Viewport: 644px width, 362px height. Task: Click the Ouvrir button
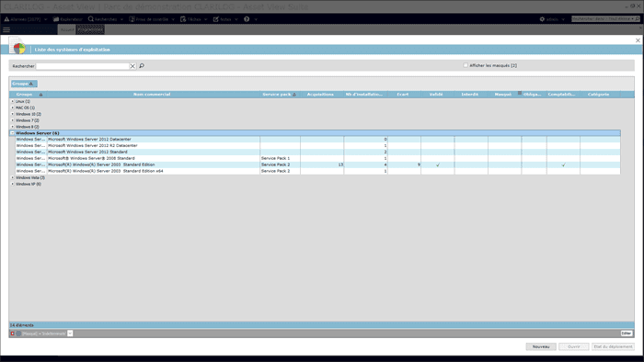(574, 346)
